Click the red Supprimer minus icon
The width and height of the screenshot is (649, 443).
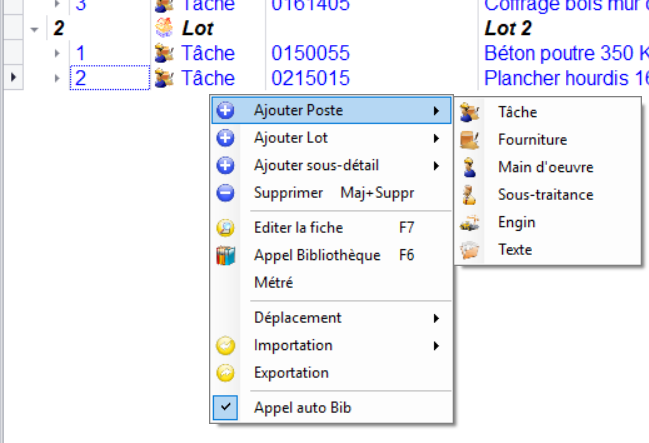click(226, 193)
